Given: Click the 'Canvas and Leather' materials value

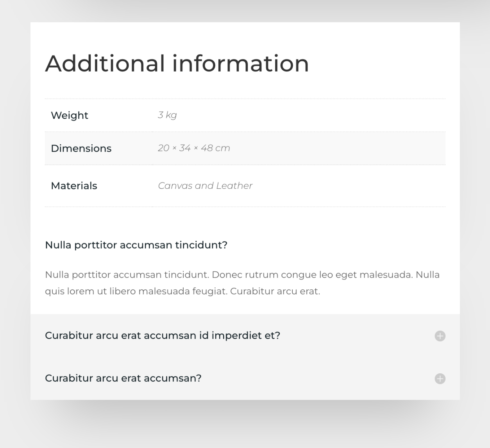Looking at the screenshot, I should (x=205, y=186).
